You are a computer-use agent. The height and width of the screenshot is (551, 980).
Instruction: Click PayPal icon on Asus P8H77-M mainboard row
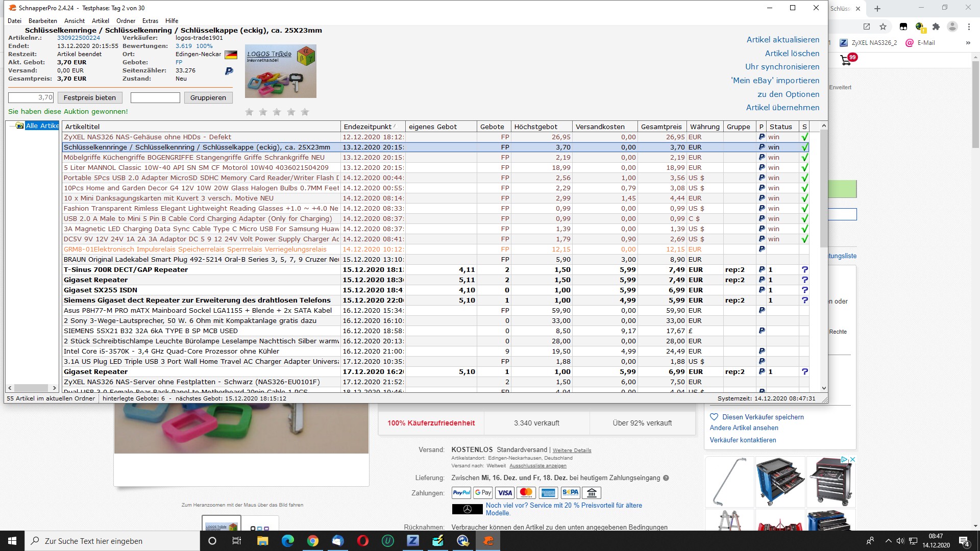tap(762, 310)
